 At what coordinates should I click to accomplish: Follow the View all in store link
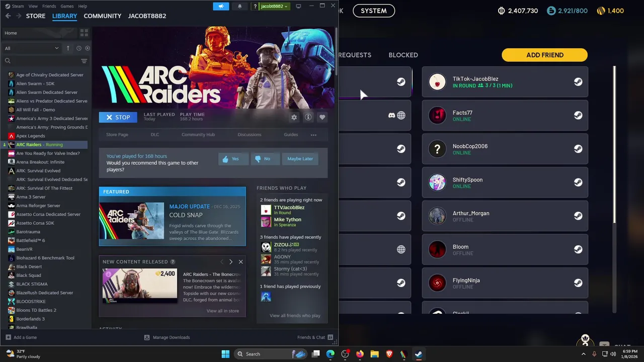pyautogui.click(x=223, y=311)
